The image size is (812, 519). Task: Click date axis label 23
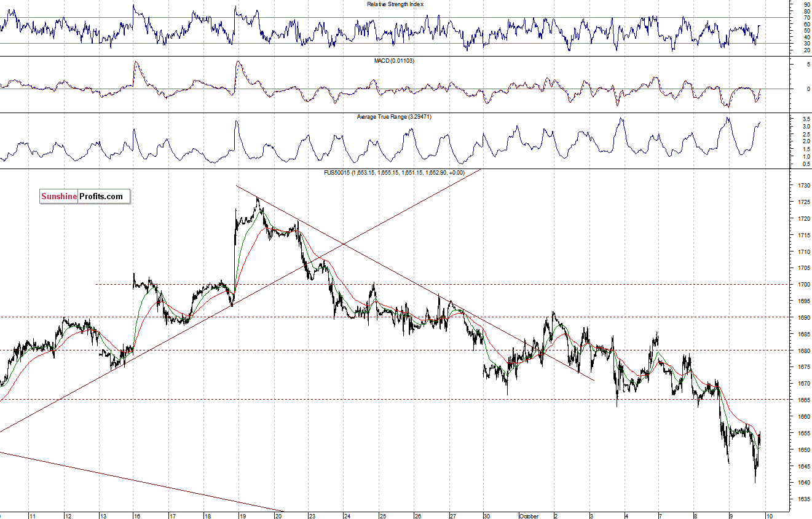click(312, 516)
